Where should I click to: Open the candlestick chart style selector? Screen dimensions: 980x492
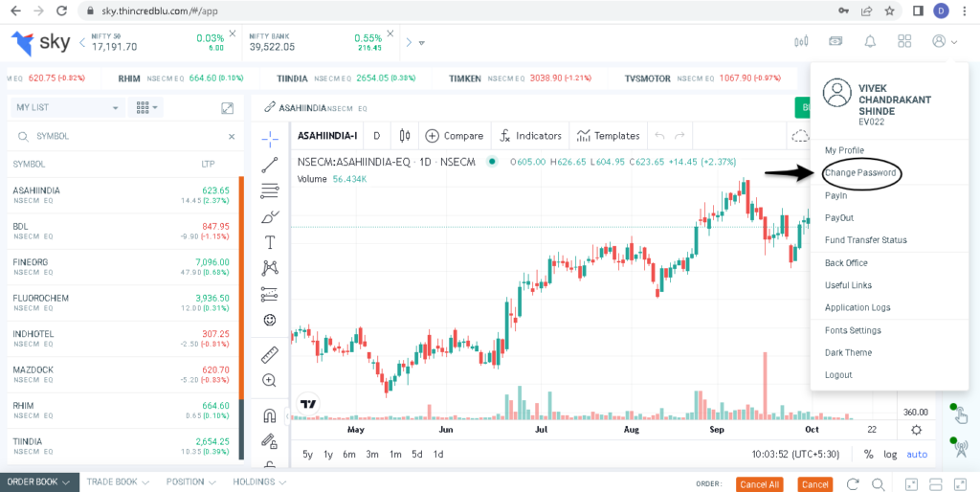[405, 136]
